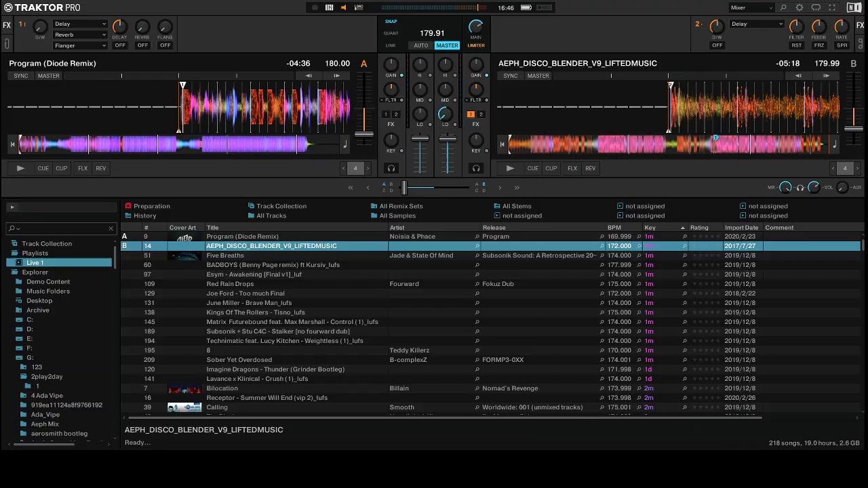Screen dimensions: 868x488
Task: Click the beat jump forward arrow on Deck A
Action: coord(336,76)
